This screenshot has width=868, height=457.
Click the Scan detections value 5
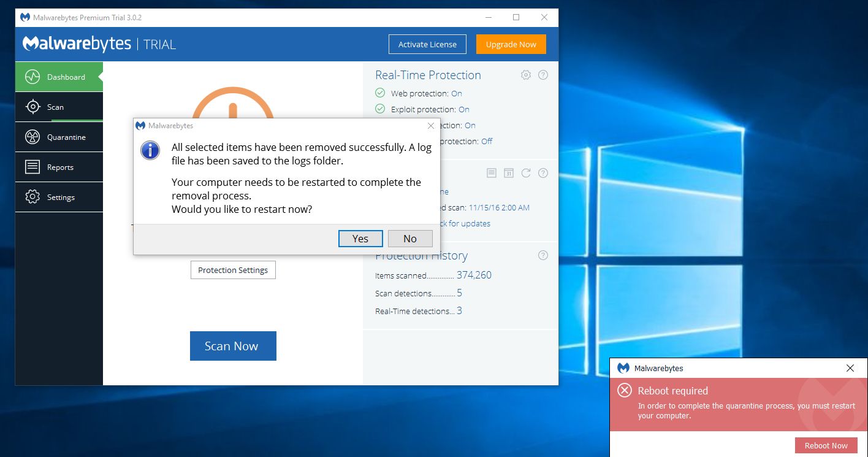460,293
